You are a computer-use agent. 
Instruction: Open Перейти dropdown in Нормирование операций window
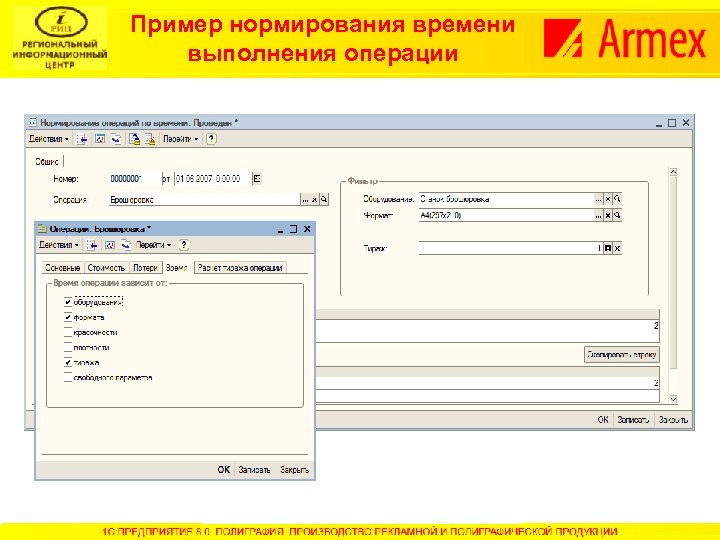[180, 139]
